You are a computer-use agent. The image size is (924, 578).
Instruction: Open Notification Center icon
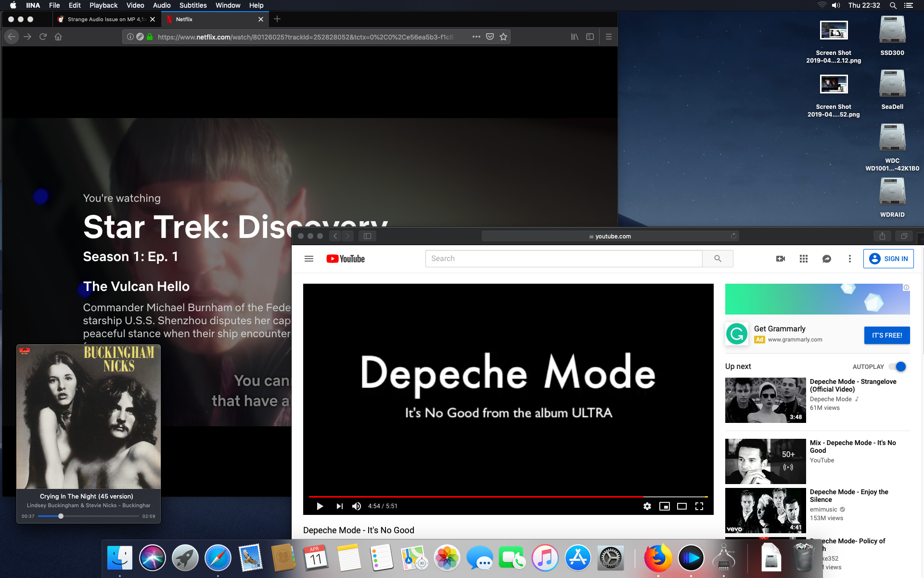pos(909,5)
